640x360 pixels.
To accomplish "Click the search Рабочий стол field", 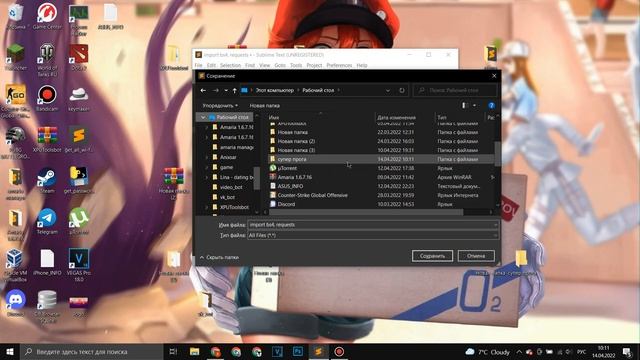I will (x=455, y=90).
